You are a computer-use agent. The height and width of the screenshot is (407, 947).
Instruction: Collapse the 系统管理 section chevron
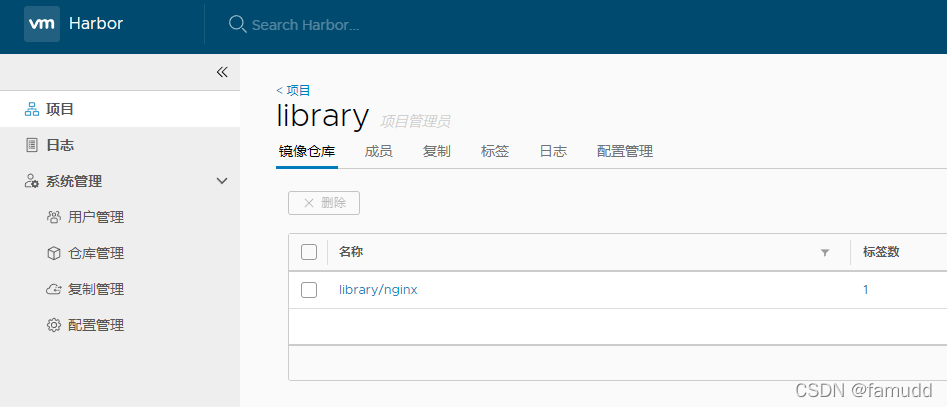(222, 181)
